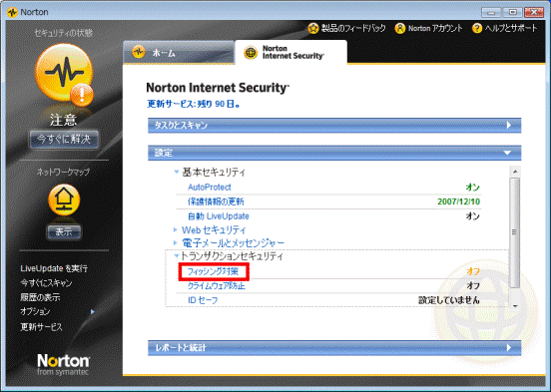
Task: Click フィッシング対策 オフ status
Action: coord(473,271)
